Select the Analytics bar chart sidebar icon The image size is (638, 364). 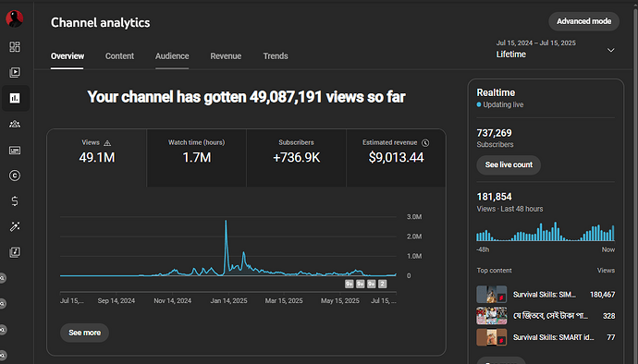[x=15, y=98]
